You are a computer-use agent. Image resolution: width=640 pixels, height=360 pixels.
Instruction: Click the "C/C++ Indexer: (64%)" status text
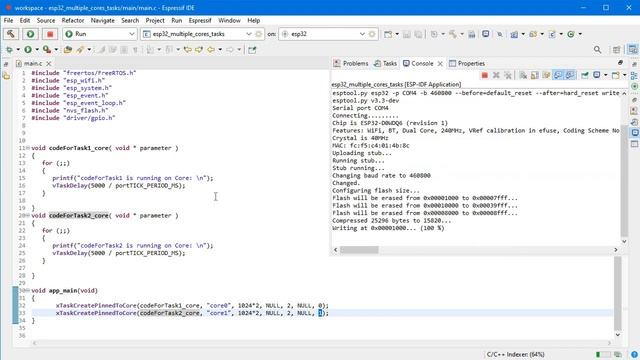point(515,354)
